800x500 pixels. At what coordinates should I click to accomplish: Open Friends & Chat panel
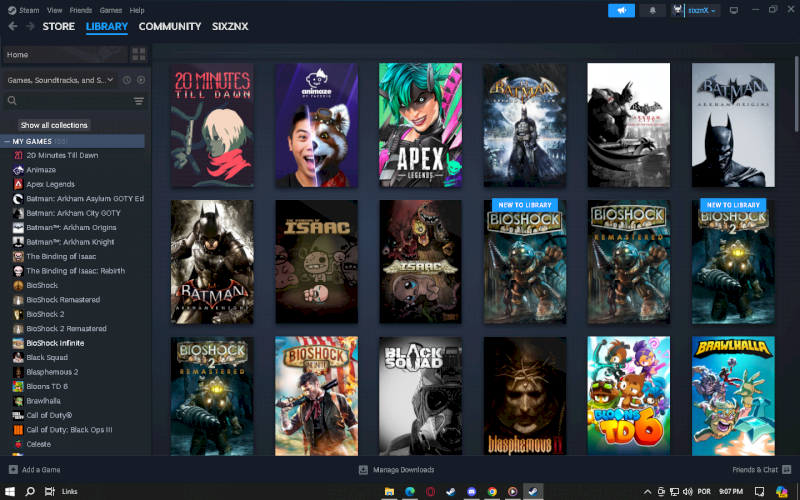tap(758, 469)
